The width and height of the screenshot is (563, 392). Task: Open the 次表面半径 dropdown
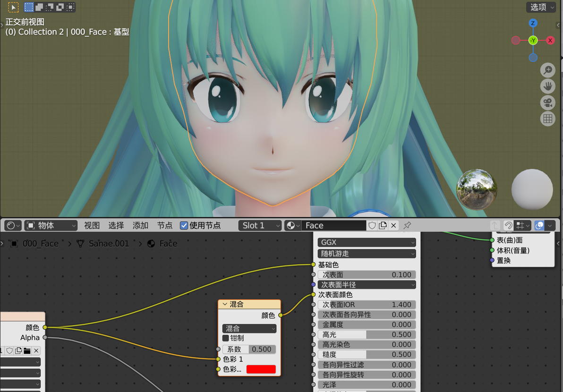[x=367, y=285]
